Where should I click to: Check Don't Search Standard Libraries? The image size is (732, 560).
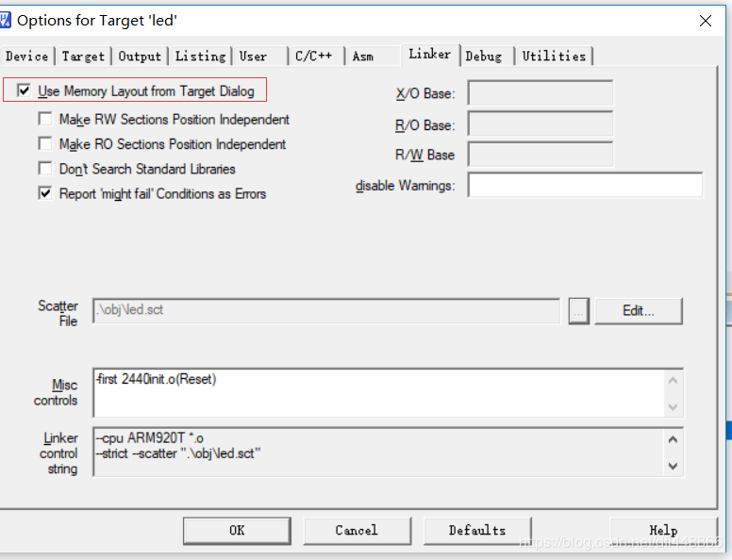click(x=45, y=168)
